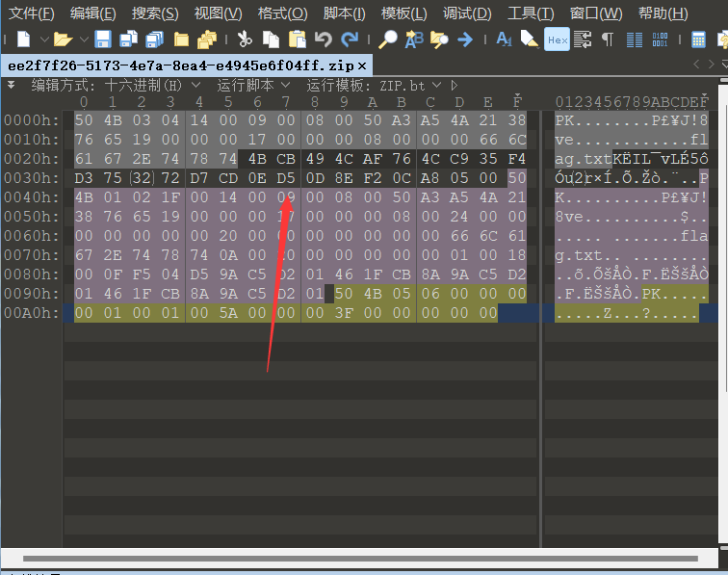Open the 文件(F) menu
The image size is (728, 575).
pos(31,13)
